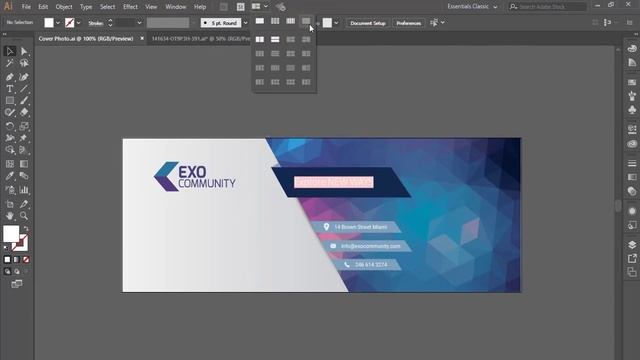The height and width of the screenshot is (360, 640).
Task: Open the Window menu
Action: coord(176,7)
